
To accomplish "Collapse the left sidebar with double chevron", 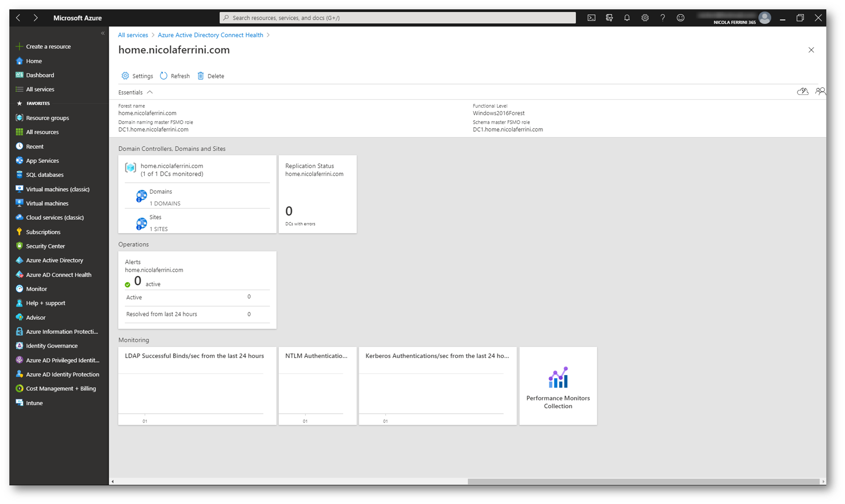I will (103, 33).
